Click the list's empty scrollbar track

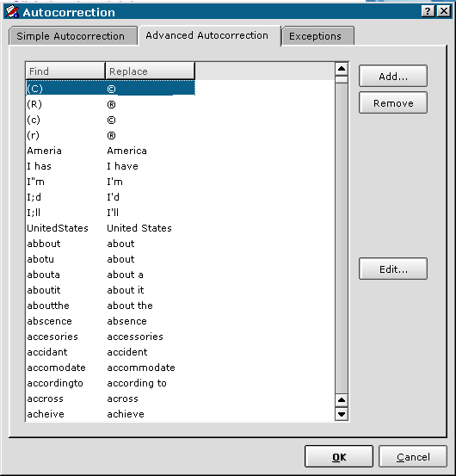[342, 238]
